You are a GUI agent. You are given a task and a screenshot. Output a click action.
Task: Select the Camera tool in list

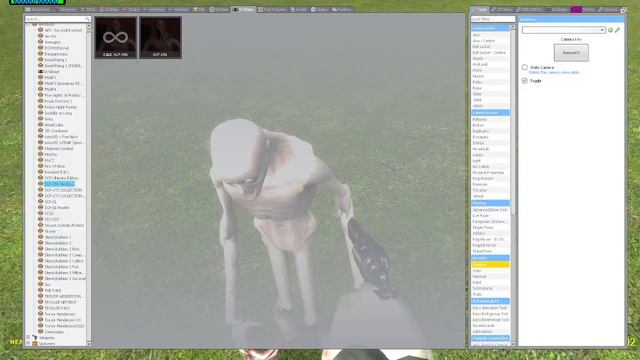pyautogui.click(x=490, y=264)
